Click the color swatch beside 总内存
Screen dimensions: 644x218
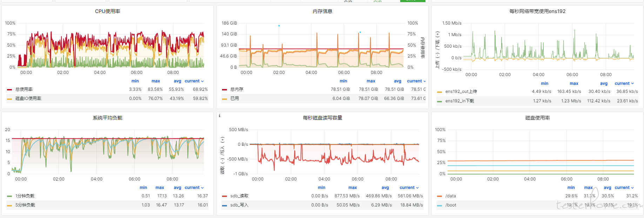click(x=224, y=89)
